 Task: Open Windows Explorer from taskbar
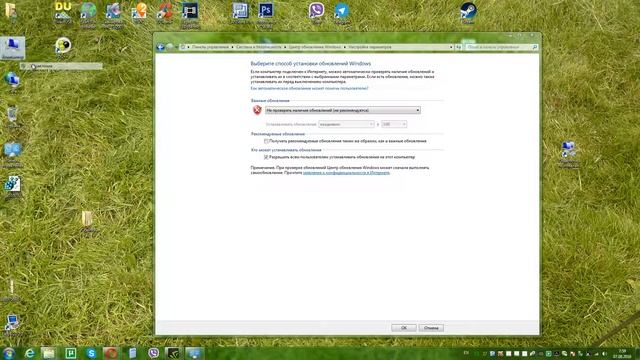coord(49,353)
